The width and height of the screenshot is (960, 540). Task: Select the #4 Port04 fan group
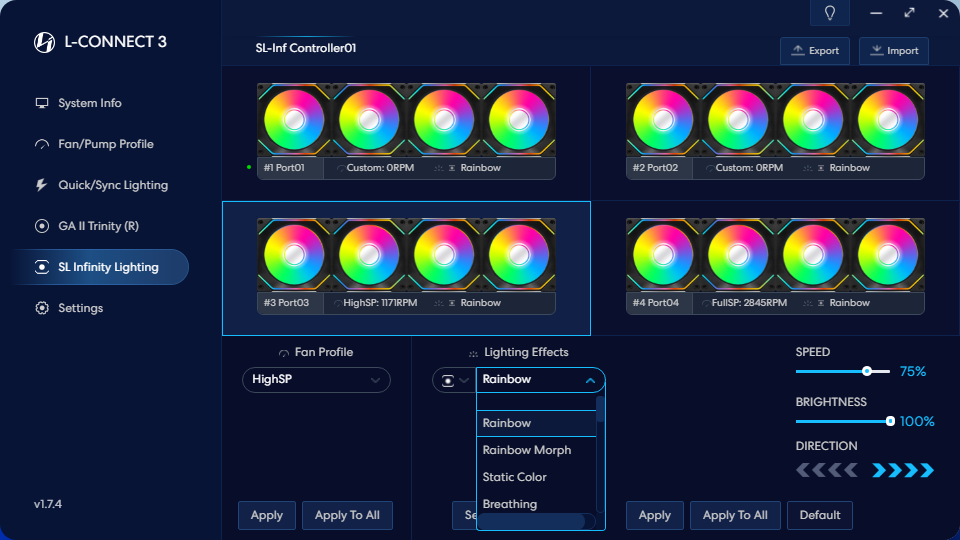775,267
